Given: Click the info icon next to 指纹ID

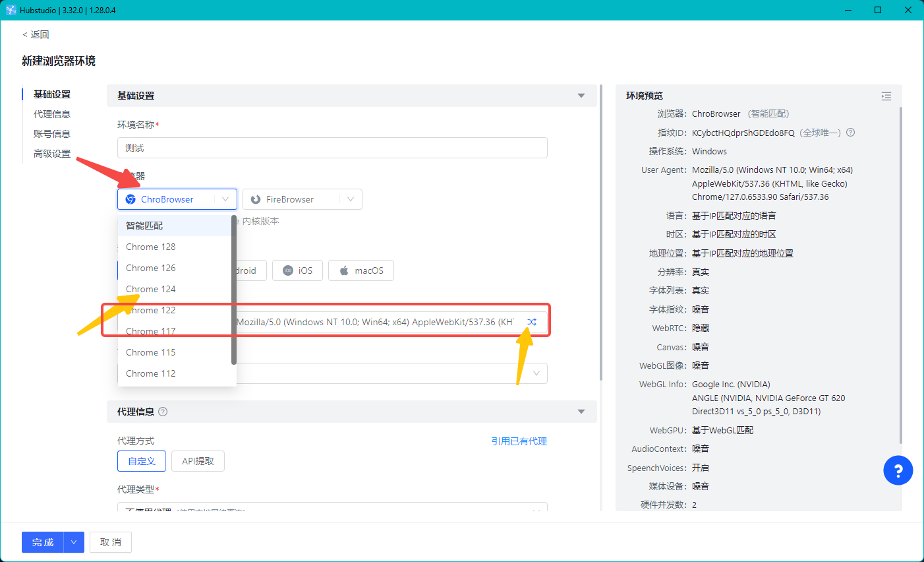Looking at the screenshot, I should click(x=850, y=133).
